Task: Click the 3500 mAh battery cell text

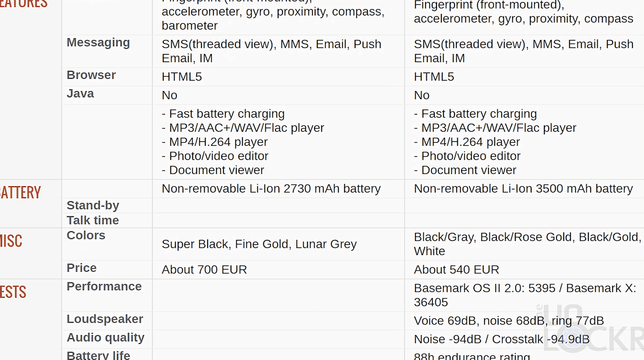Action: pos(523,189)
